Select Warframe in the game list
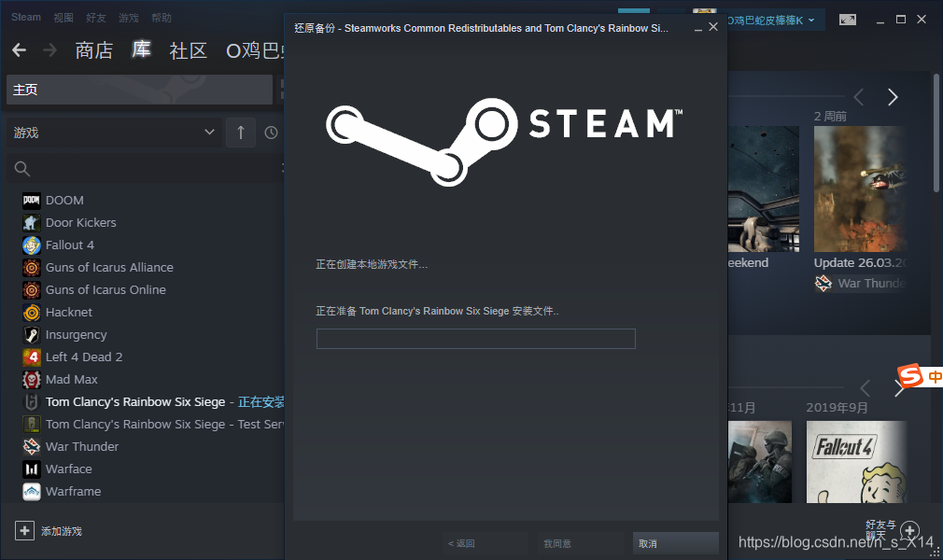Viewport: 943px width, 560px height. (74, 492)
